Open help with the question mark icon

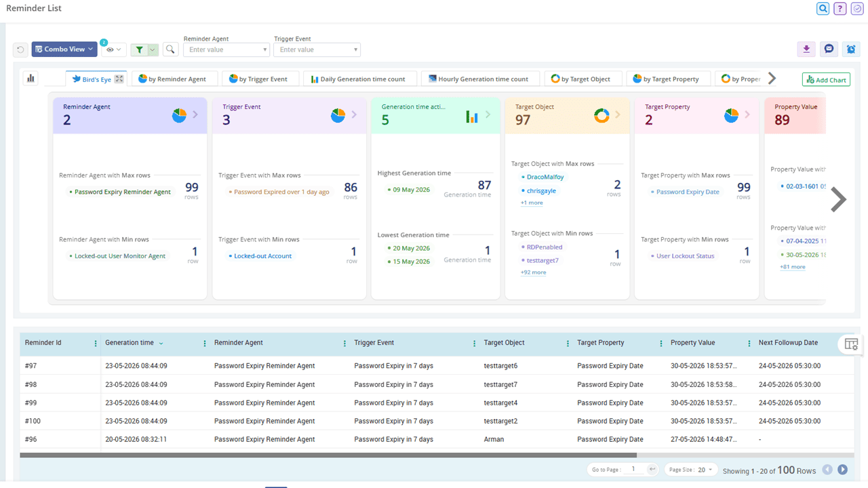click(x=840, y=9)
